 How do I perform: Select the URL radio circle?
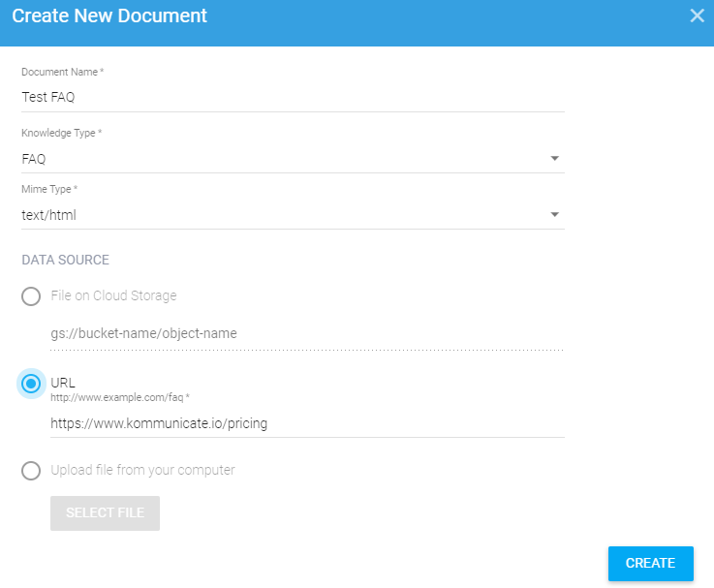(x=31, y=384)
